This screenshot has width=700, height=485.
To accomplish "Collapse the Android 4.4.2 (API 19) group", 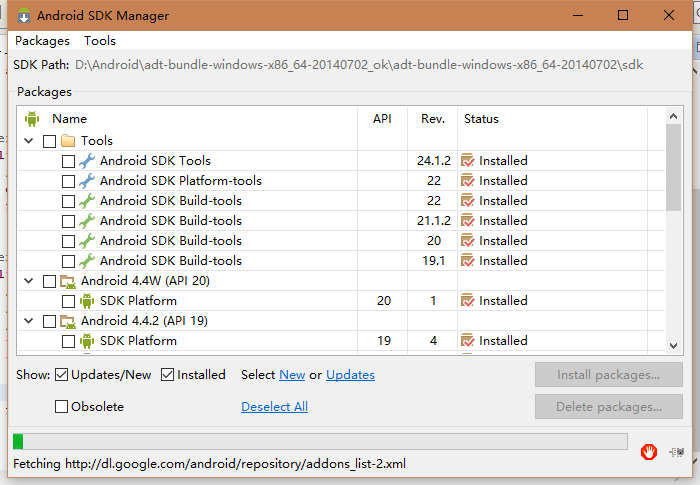I will 29,321.
